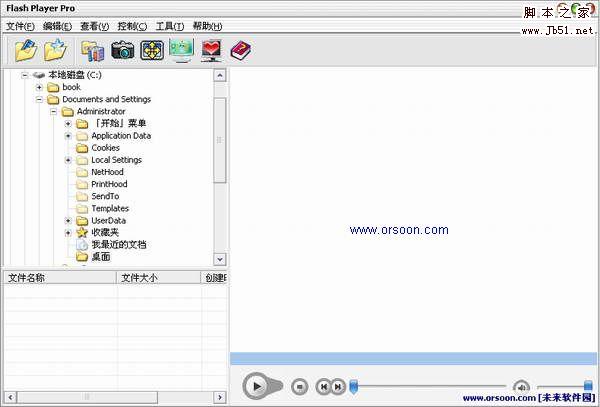Open the 编辑(E) menu

tap(57, 26)
